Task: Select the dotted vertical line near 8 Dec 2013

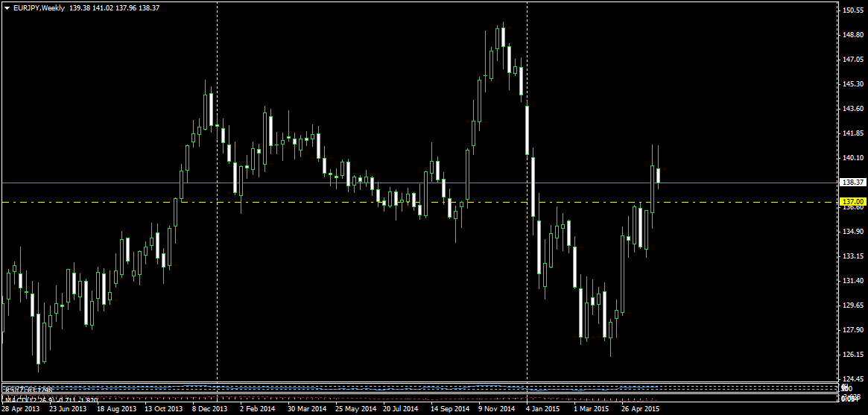Action: [217, 192]
